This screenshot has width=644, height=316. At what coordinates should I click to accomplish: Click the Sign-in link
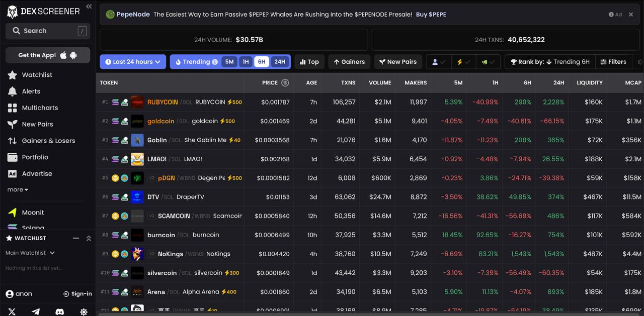pos(77,294)
